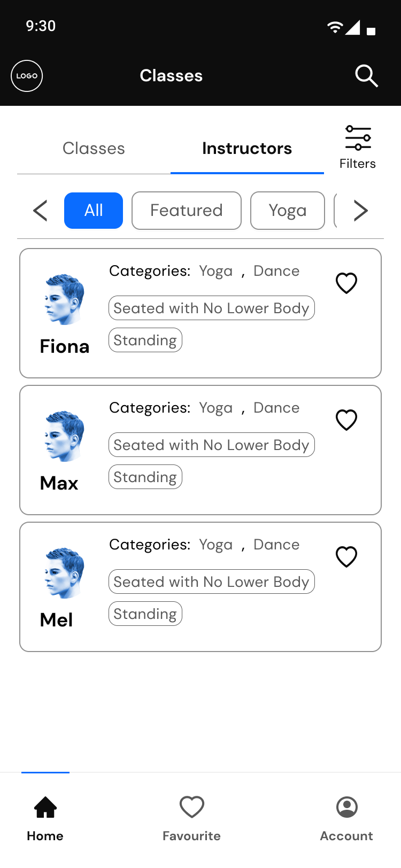401x868 pixels.
Task: Tap Max's Standing tag
Action: point(145,477)
